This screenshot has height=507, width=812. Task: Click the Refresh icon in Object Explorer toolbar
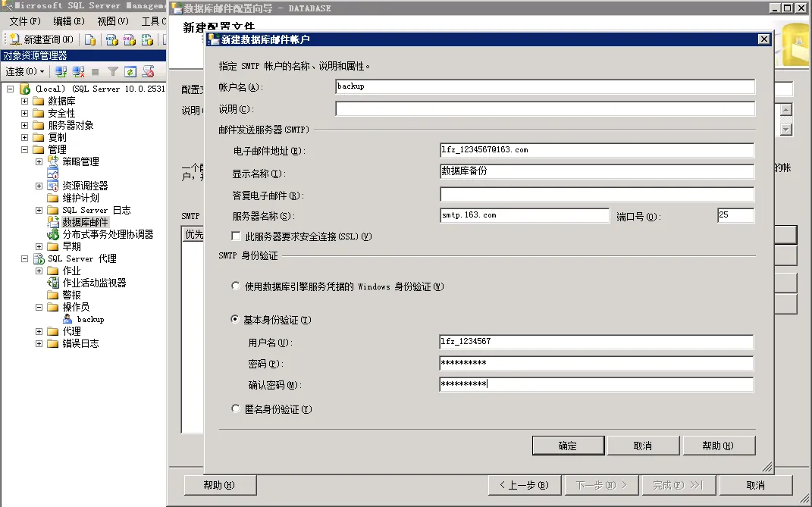tap(130, 71)
